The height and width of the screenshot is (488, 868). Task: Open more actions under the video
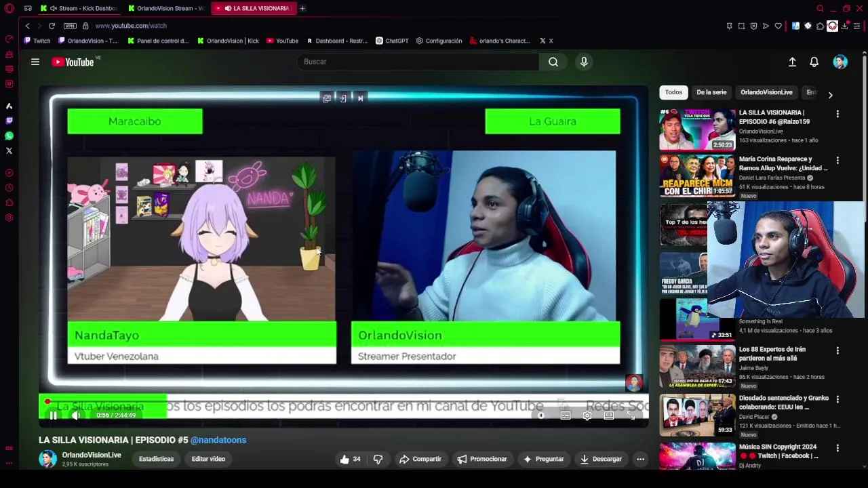coord(640,459)
